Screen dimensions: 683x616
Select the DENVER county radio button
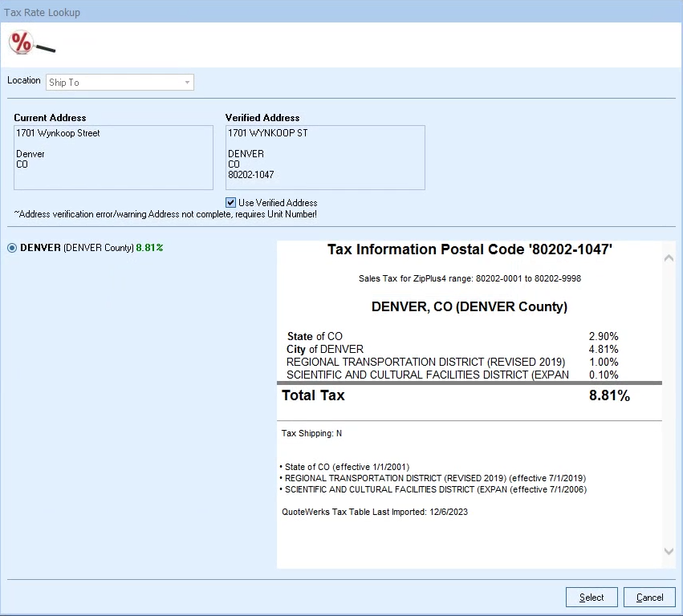click(12, 248)
